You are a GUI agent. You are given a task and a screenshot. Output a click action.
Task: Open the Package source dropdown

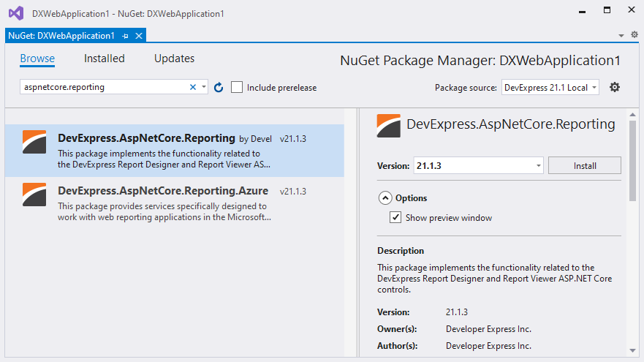click(x=550, y=88)
